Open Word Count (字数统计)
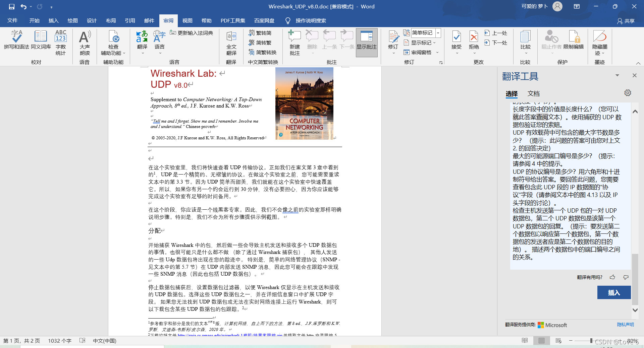644x348 pixels. [61, 42]
